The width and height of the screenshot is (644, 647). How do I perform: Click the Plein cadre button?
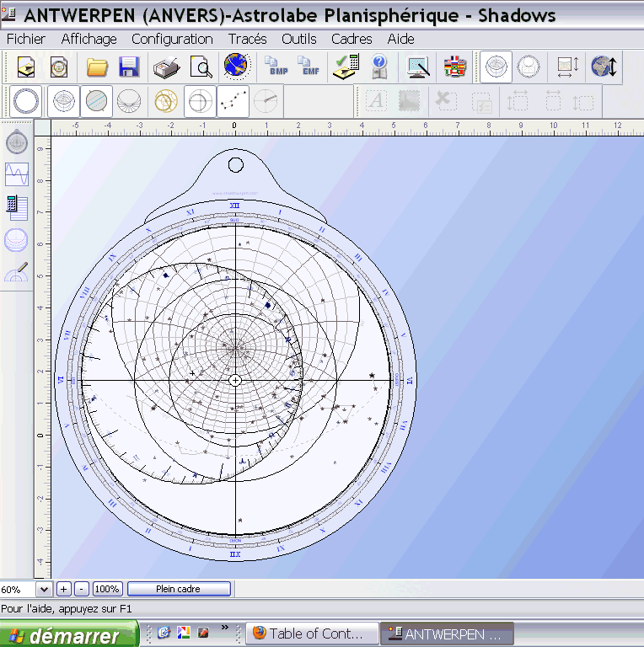[179, 589]
